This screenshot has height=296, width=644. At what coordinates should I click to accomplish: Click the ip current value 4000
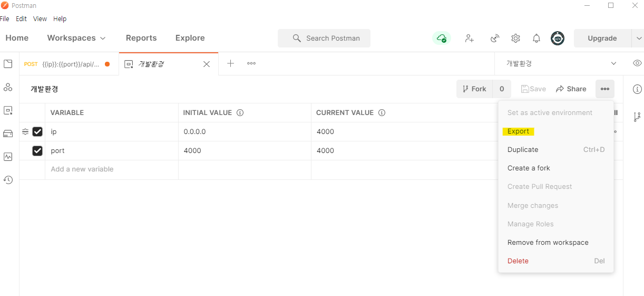pyautogui.click(x=404, y=132)
